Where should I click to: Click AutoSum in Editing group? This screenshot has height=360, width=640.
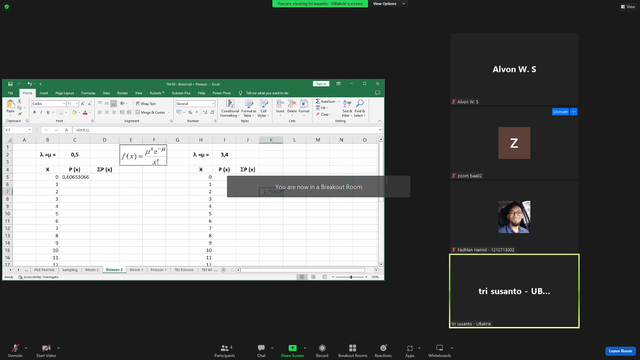325,101
